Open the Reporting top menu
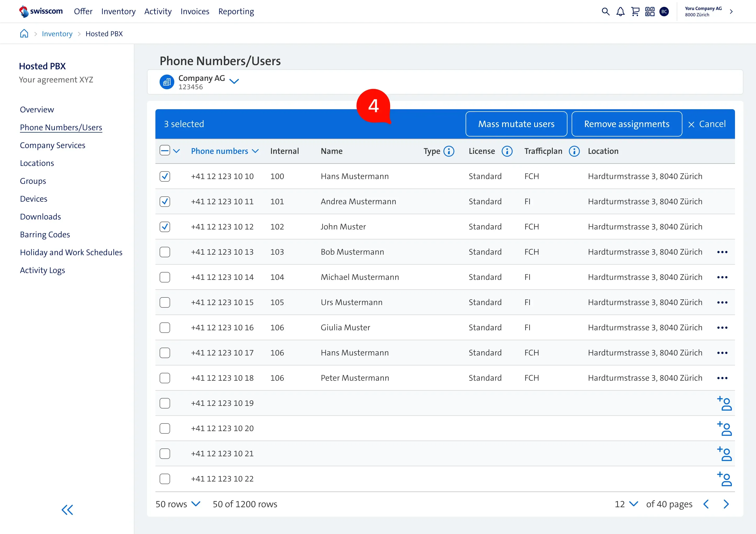The width and height of the screenshot is (756, 534). [x=236, y=12]
